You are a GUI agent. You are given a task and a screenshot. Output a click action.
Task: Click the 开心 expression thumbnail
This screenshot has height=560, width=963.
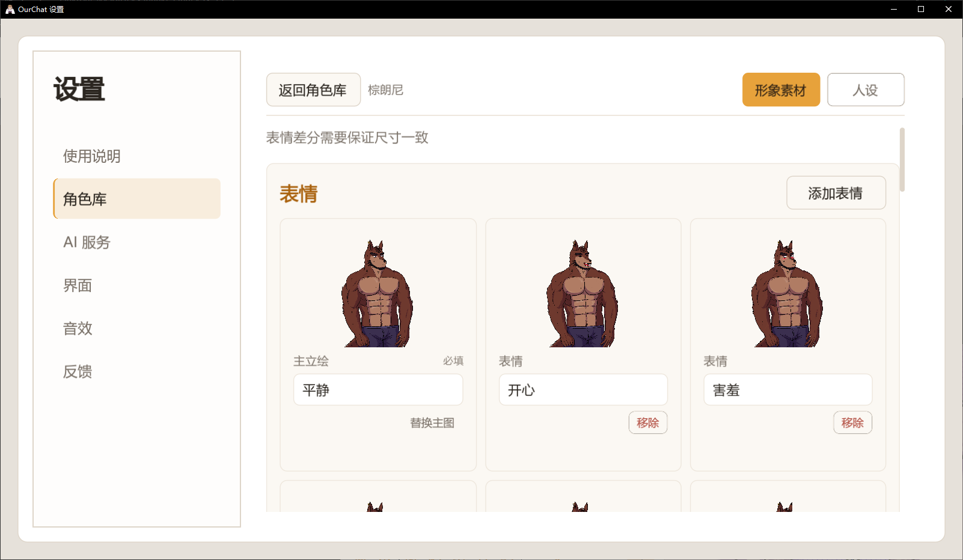coord(583,293)
